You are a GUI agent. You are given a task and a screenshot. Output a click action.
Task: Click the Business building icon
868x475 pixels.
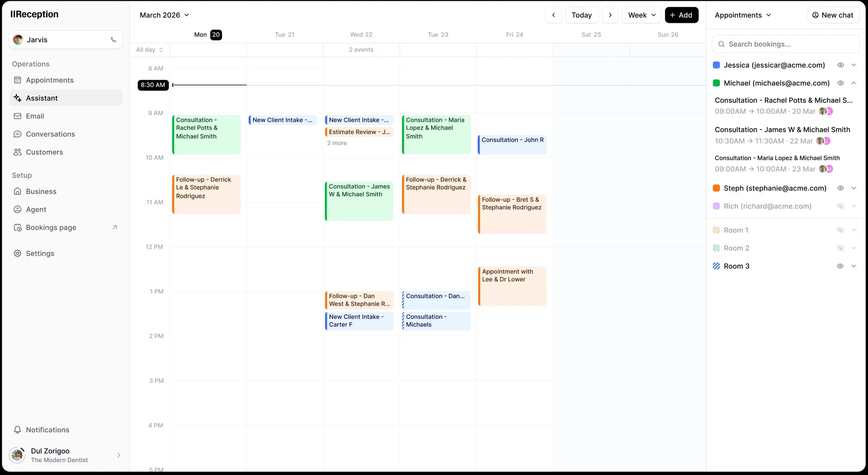tap(18, 191)
